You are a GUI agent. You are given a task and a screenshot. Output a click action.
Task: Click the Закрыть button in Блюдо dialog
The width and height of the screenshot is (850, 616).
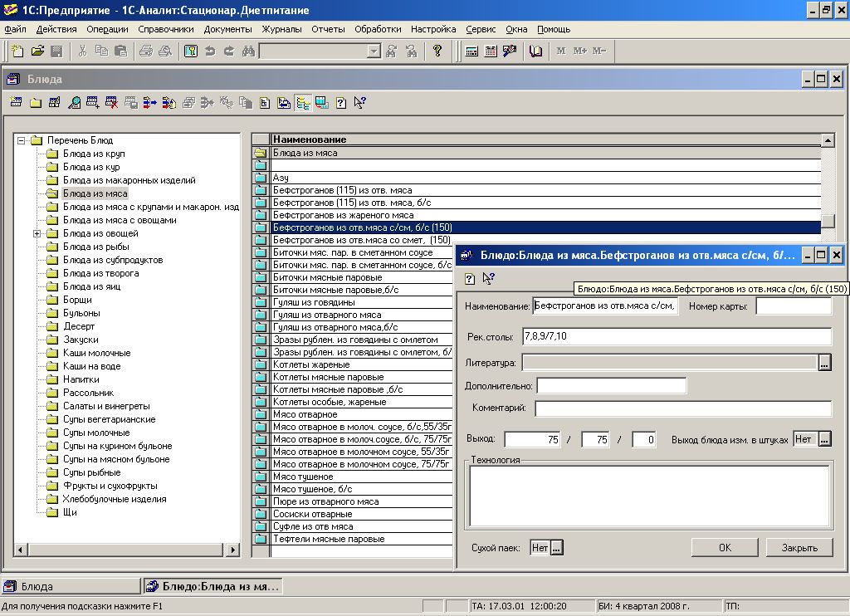click(x=799, y=548)
